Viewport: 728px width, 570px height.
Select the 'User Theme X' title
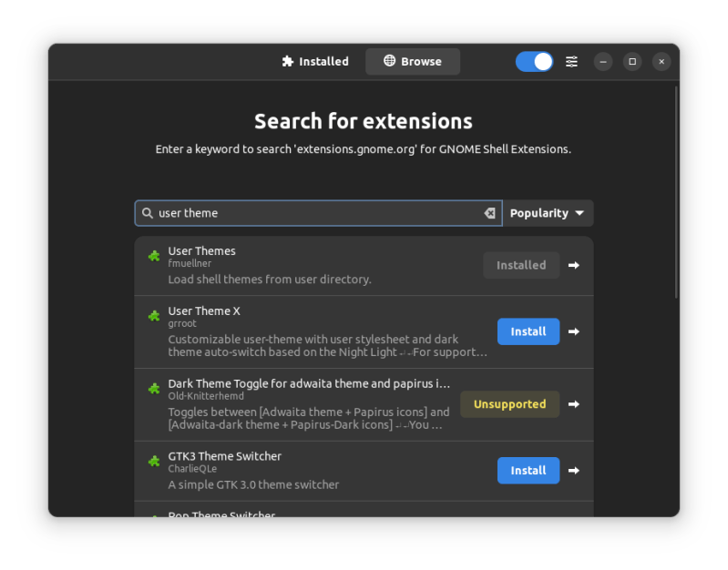pos(204,311)
